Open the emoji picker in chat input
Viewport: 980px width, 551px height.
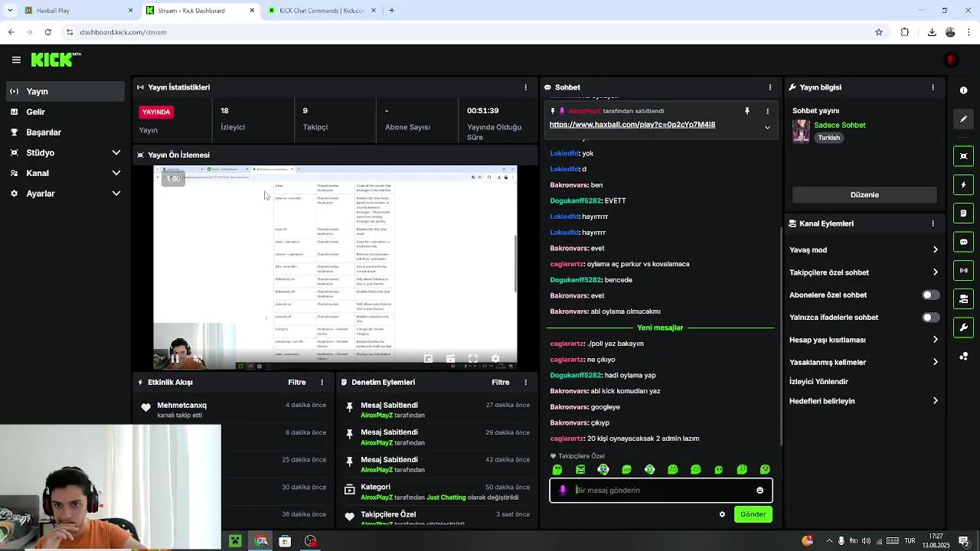pos(759,491)
